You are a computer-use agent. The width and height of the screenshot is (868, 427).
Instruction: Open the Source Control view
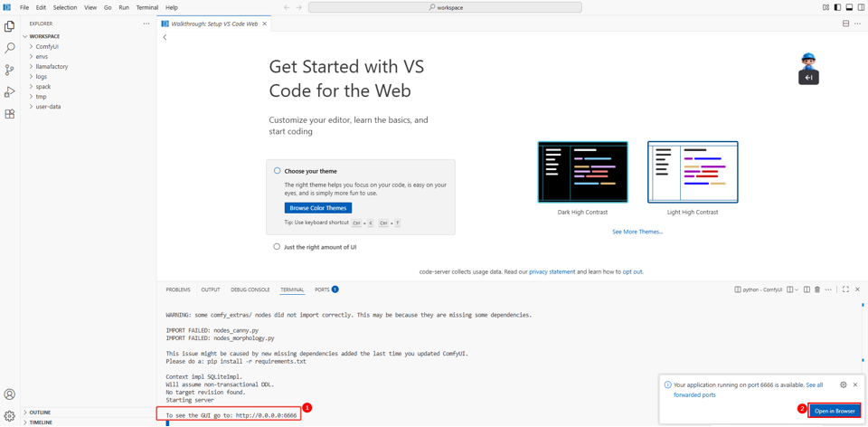pyautogui.click(x=10, y=70)
